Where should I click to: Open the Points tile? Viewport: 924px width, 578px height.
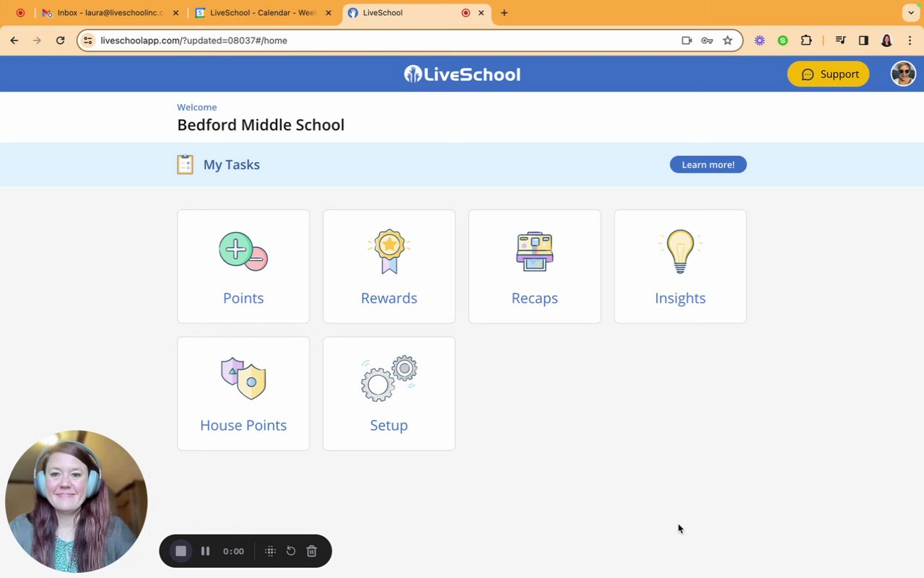click(243, 267)
